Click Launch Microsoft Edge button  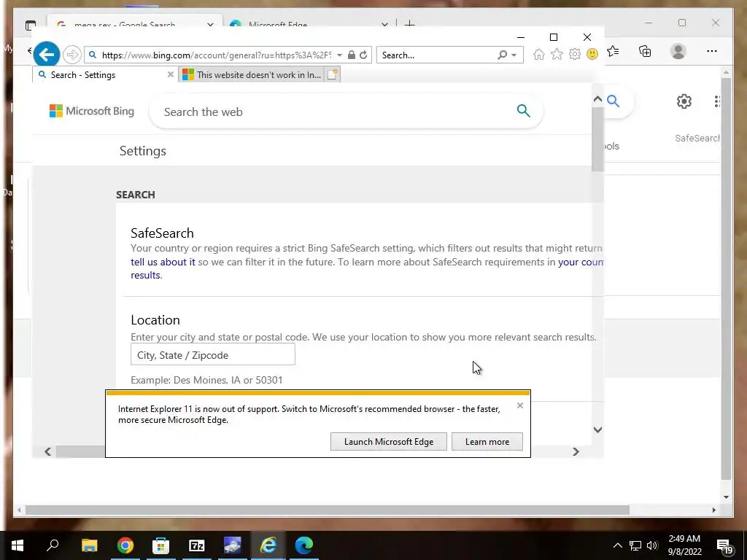tap(389, 442)
